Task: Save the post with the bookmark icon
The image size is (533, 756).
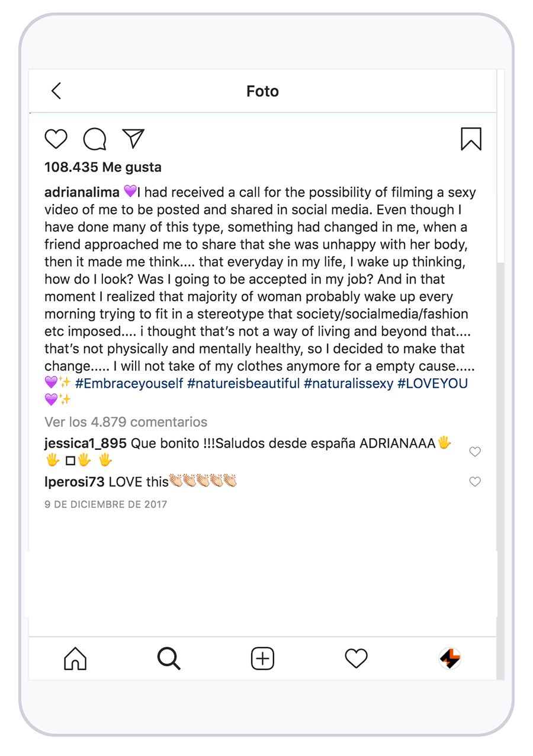Action: point(471,139)
